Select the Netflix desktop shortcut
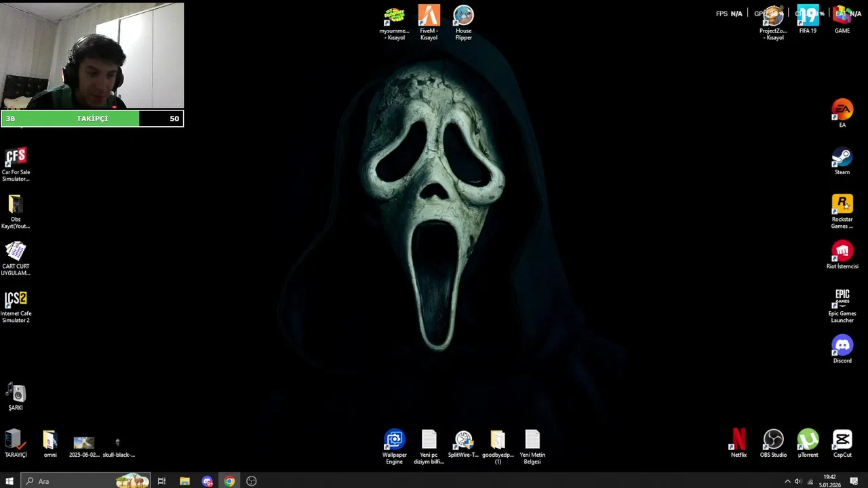Image resolution: width=868 pixels, height=488 pixels. (738, 443)
